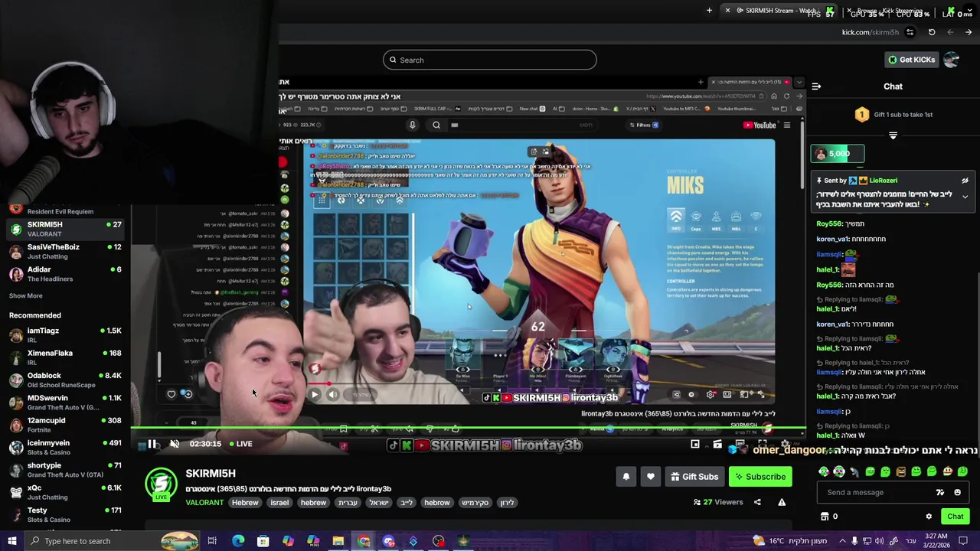980x551 pixels.
Task: Open Microsoft Store from the taskbar
Action: point(263,541)
